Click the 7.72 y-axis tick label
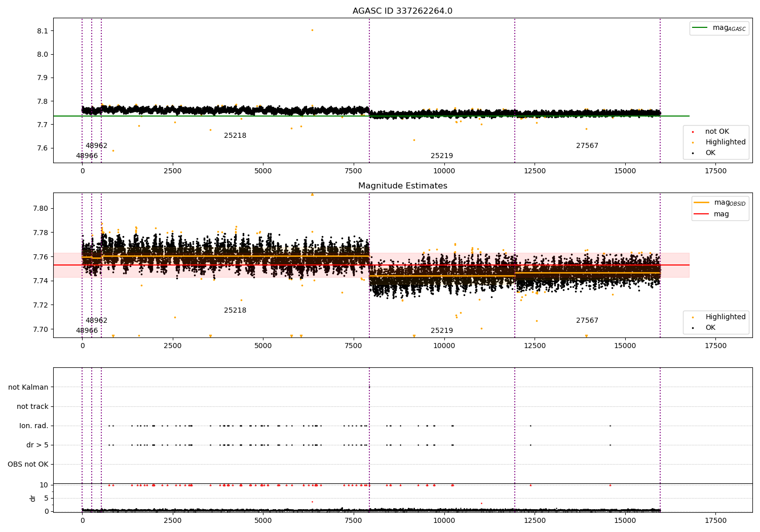760x532 pixels. click(x=41, y=306)
